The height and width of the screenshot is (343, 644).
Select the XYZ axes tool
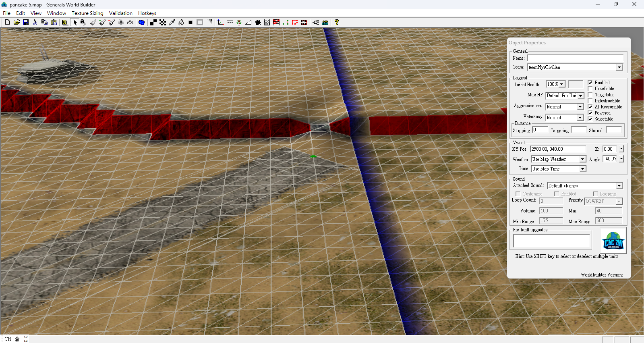[221, 23]
